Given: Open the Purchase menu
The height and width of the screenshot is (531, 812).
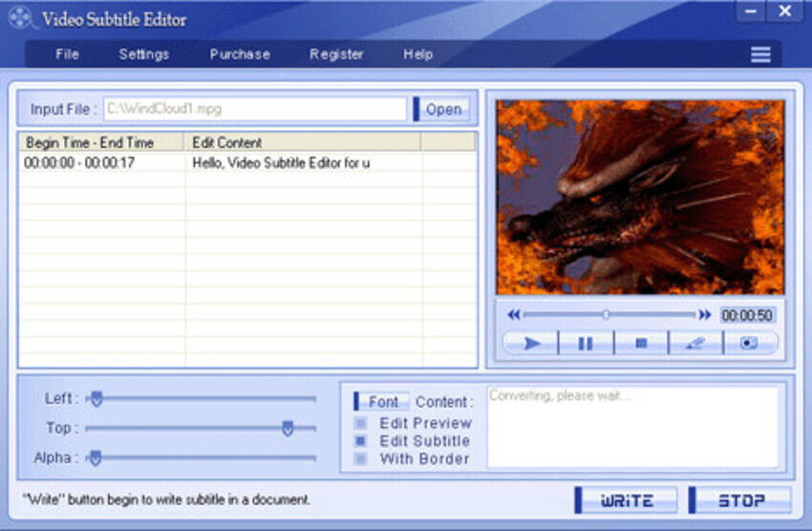Looking at the screenshot, I should point(240,54).
